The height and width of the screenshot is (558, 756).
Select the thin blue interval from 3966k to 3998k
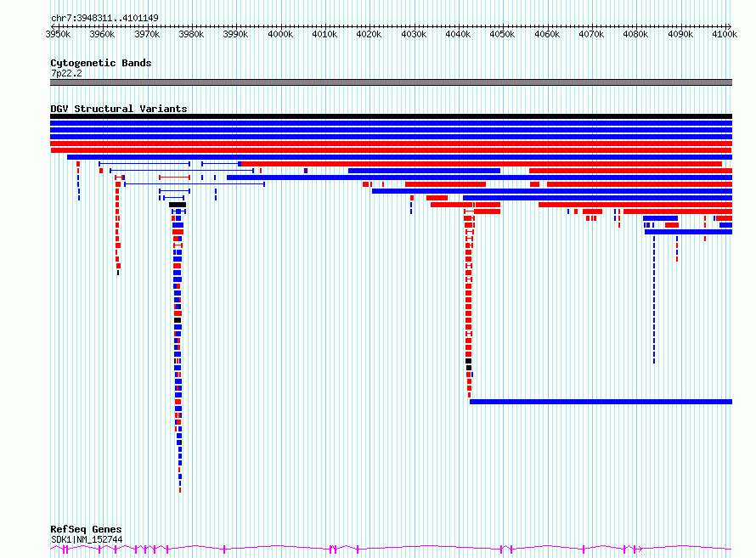(195, 184)
